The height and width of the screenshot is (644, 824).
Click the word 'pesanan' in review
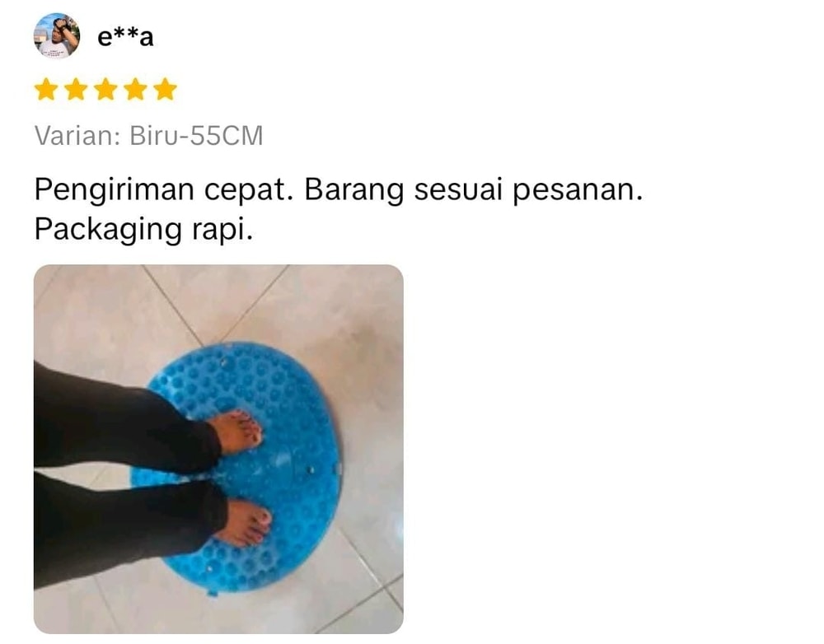coord(574,189)
